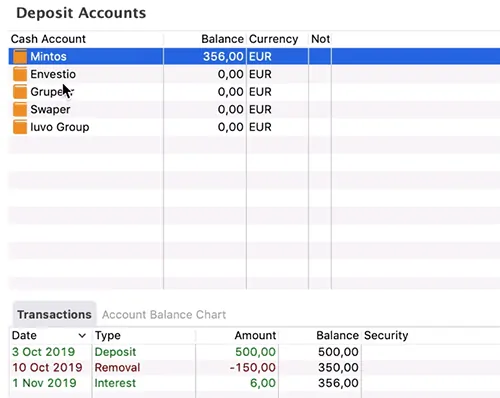Select the Swaper cash account row
Image resolution: width=500 pixels, height=398 pixels.
(254, 109)
